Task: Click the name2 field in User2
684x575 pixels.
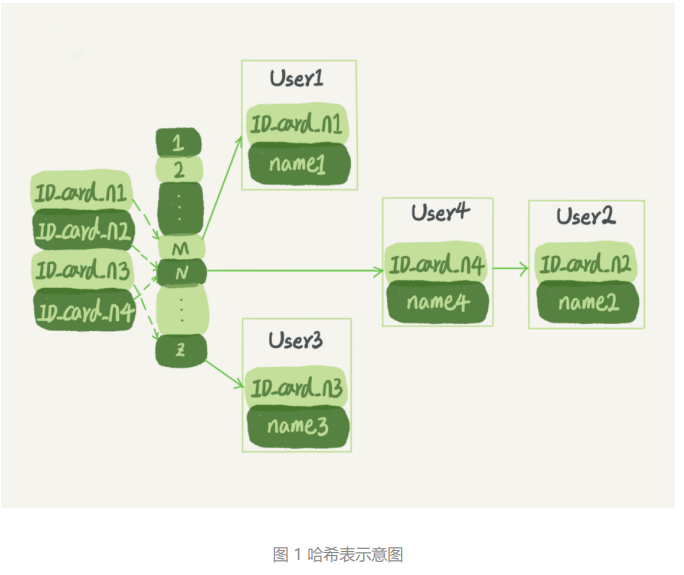Action: tap(588, 302)
